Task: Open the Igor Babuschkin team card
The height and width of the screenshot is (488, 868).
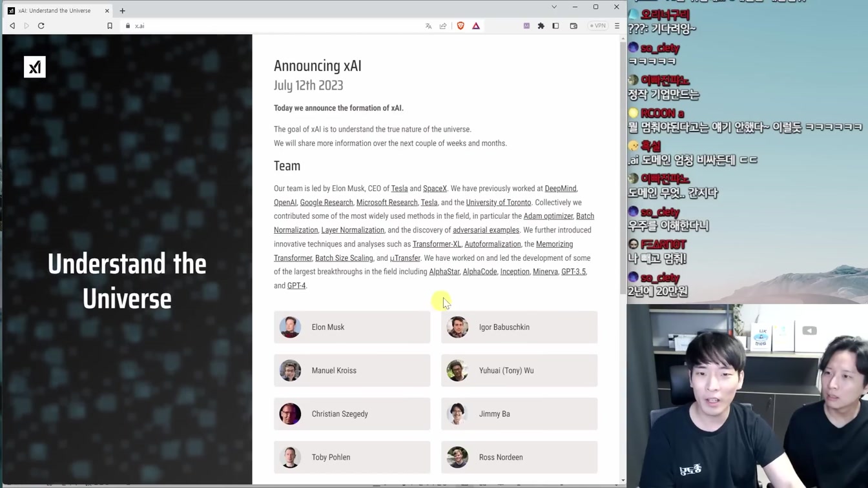Action: click(x=519, y=327)
